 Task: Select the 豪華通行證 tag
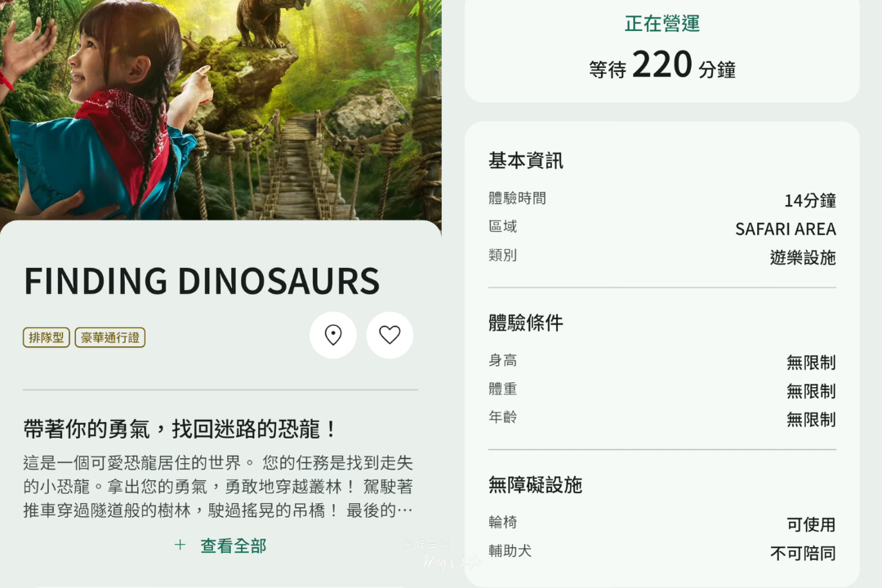click(110, 337)
